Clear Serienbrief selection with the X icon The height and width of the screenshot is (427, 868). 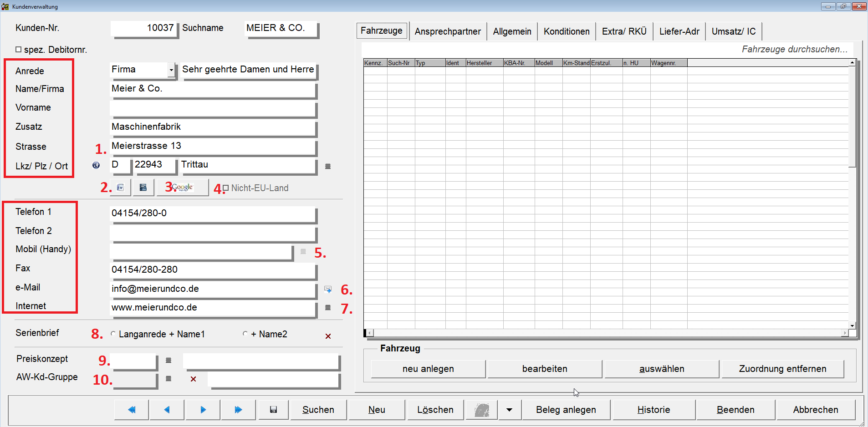328,336
